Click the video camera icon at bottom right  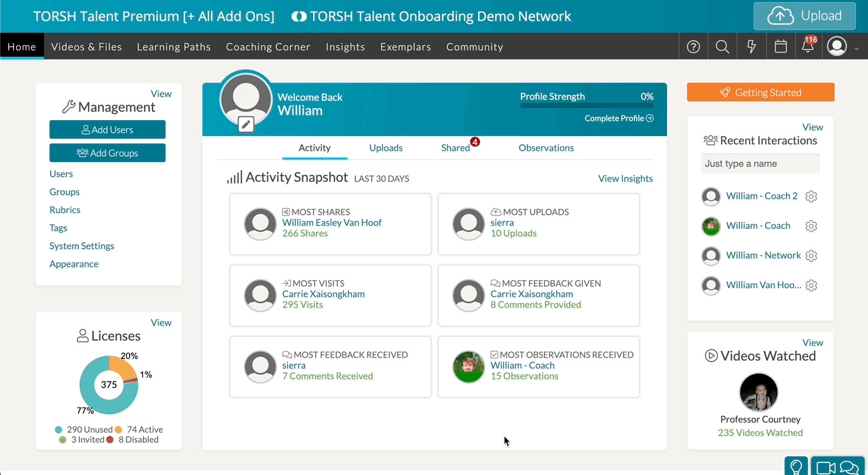(x=826, y=468)
